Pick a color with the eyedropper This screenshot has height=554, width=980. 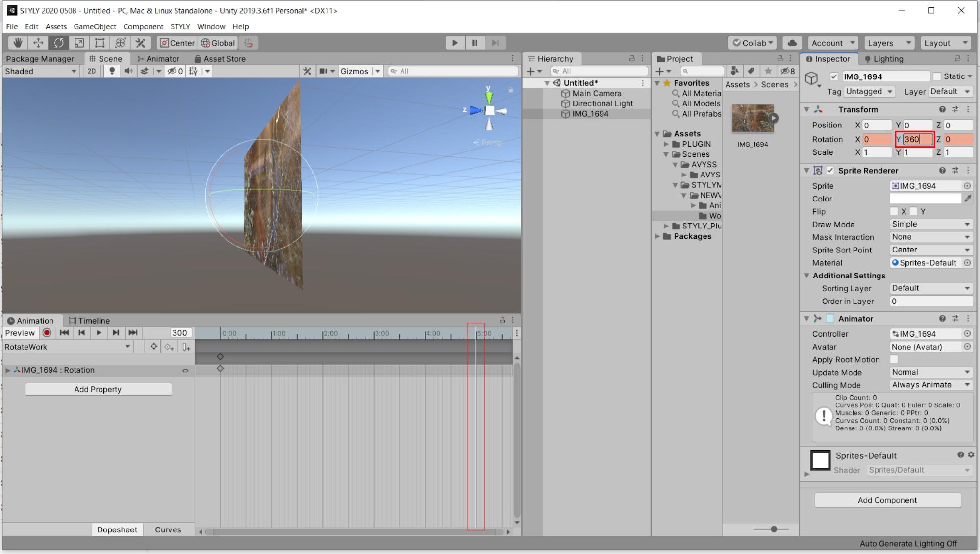[x=968, y=199]
